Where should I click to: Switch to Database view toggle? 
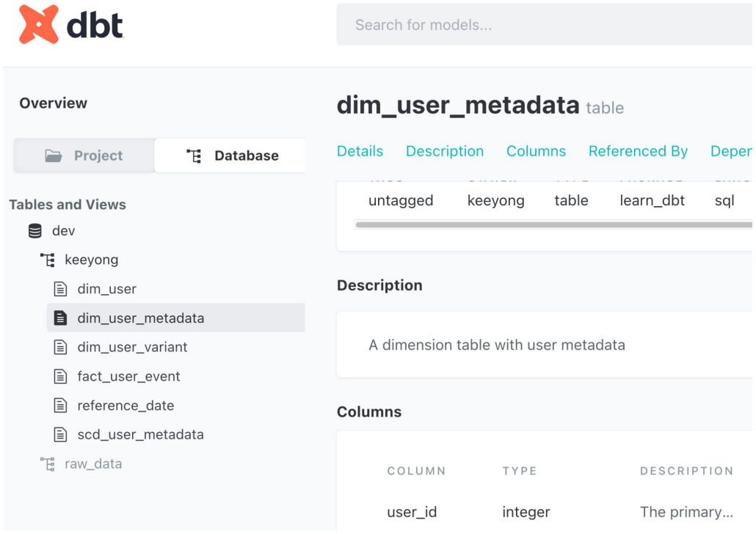[x=231, y=156]
